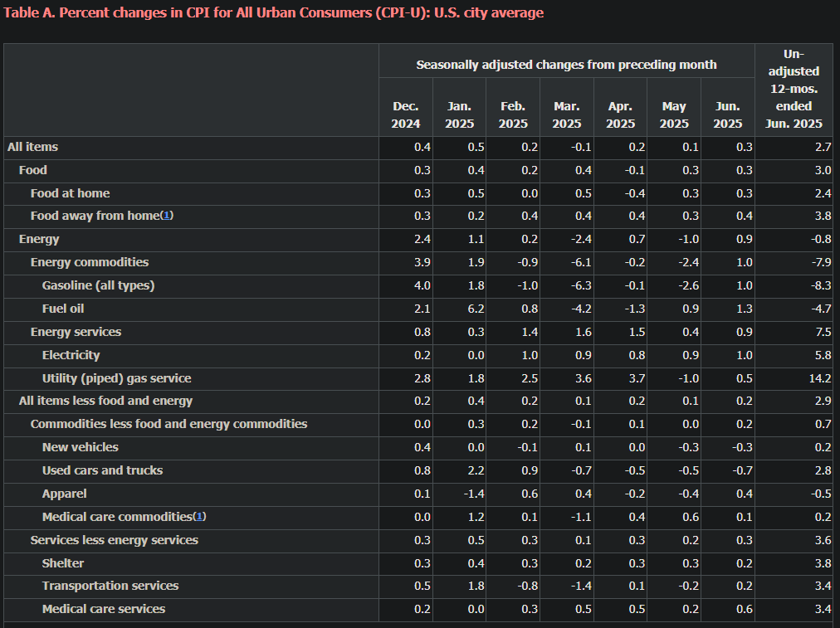
Task: Open footnote 1 link beside Medical care commodities
Action: coord(199,516)
